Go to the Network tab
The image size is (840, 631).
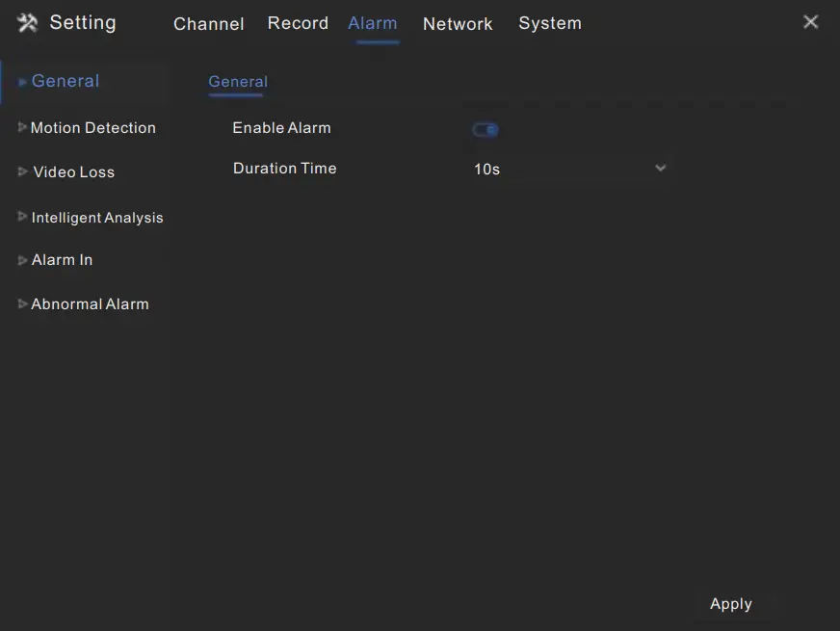coord(458,24)
